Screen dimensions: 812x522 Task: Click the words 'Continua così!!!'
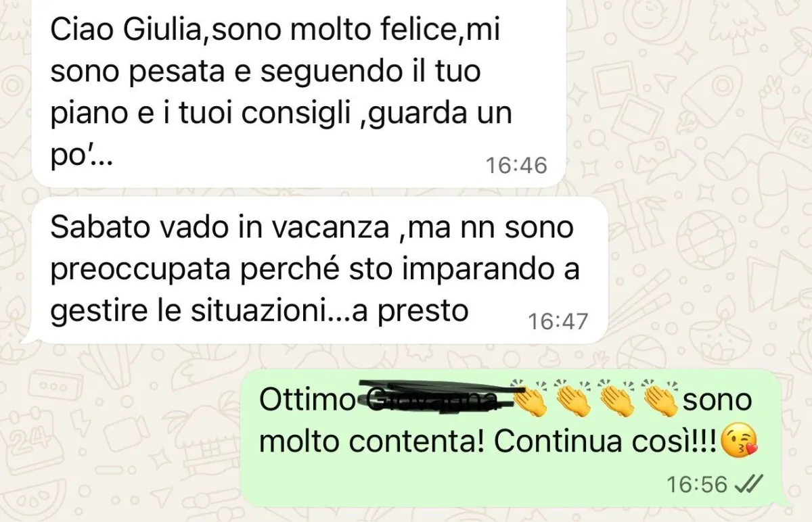pos(607,442)
